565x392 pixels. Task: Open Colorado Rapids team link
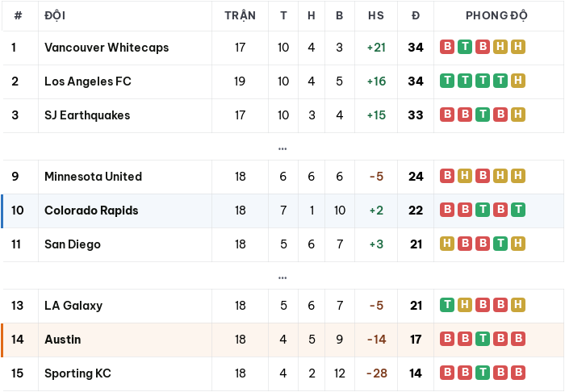tap(91, 211)
